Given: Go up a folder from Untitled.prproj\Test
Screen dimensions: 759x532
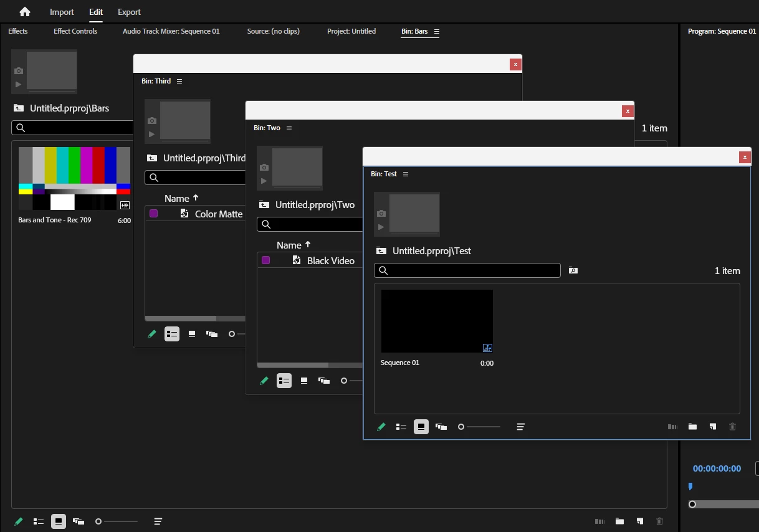Looking at the screenshot, I should 382,251.
